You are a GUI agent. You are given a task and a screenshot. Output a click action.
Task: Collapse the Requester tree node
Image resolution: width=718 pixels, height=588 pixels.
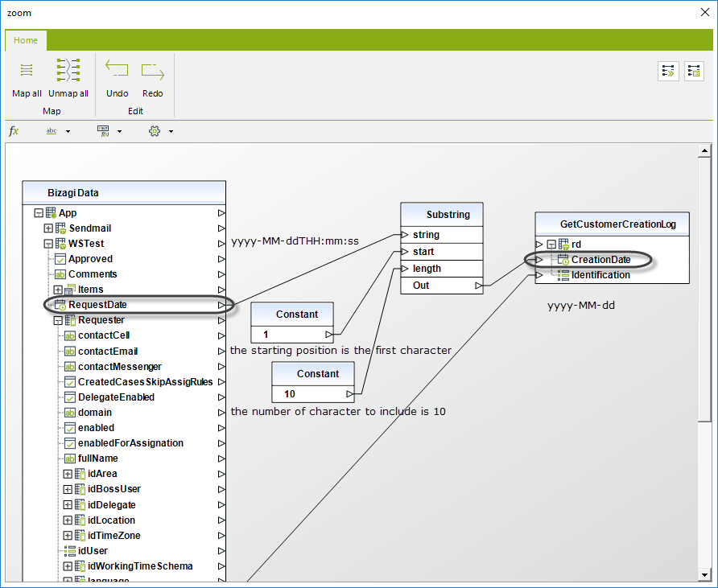click(58, 320)
